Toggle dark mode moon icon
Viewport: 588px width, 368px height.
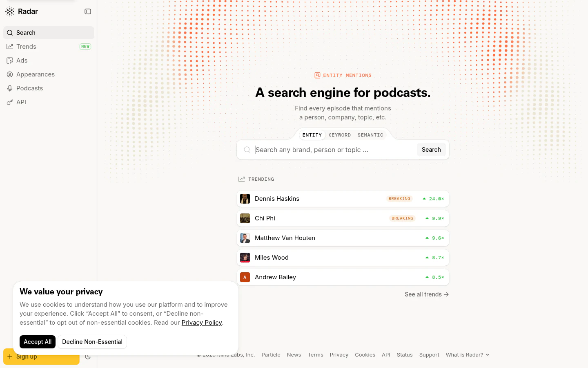coord(88,357)
